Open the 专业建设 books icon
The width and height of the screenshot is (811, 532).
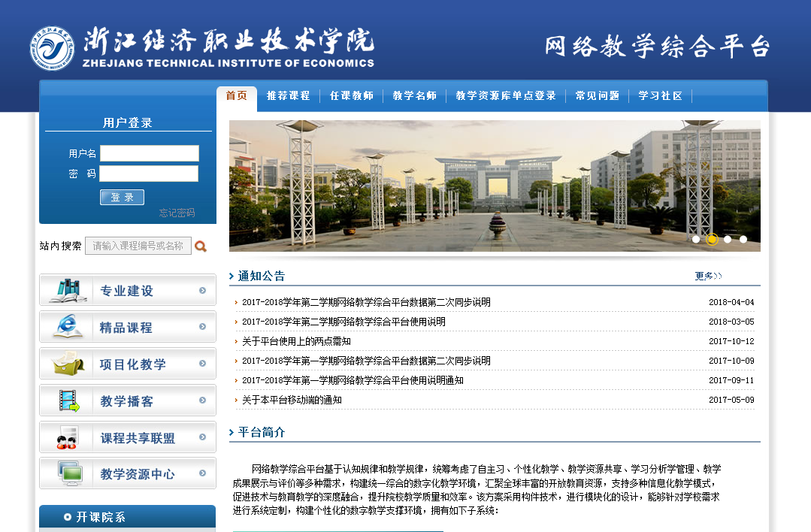[x=68, y=290]
